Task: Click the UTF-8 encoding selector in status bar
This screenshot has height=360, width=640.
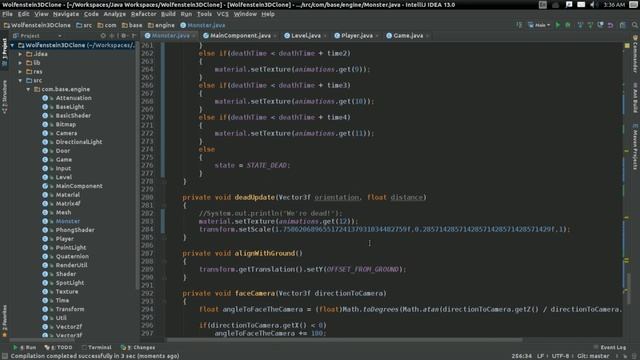Action: pyautogui.click(x=560, y=356)
